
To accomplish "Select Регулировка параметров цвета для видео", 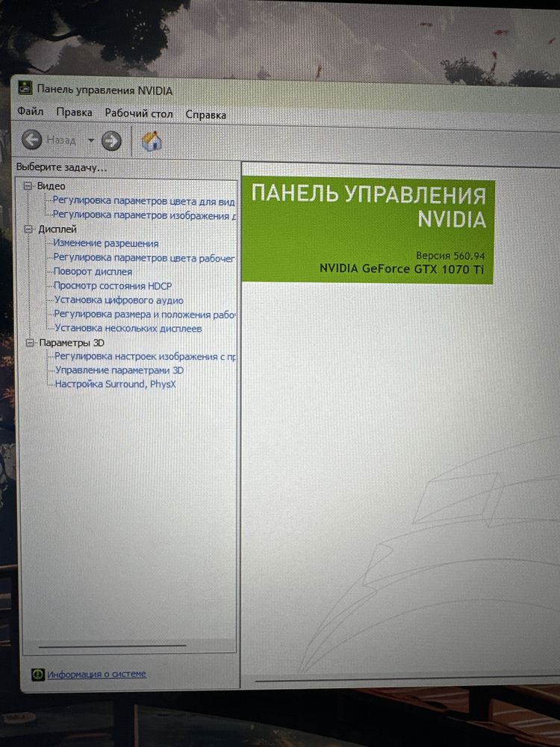I will pyautogui.click(x=144, y=201).
